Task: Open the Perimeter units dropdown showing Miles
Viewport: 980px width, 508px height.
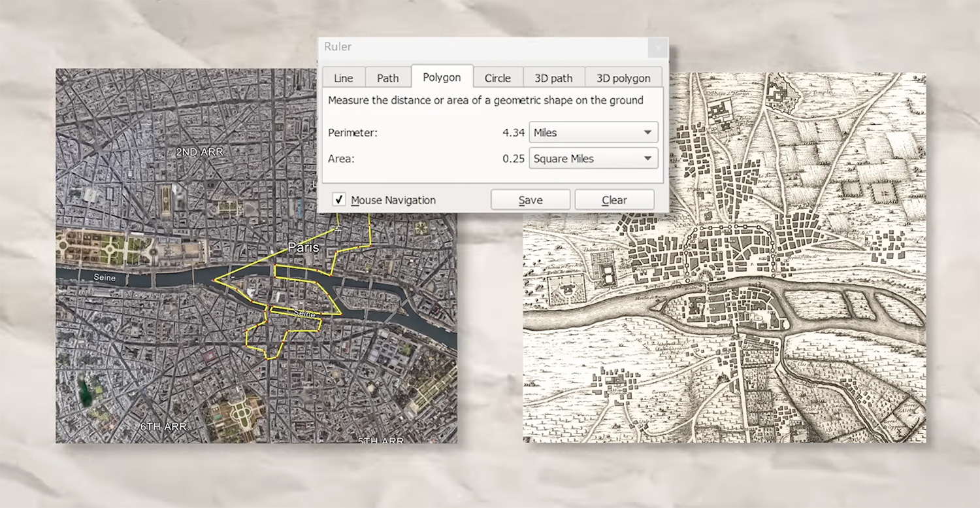Action: 593,132
